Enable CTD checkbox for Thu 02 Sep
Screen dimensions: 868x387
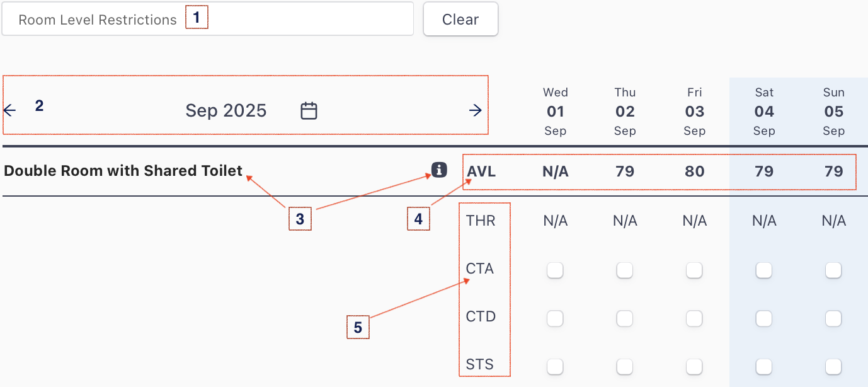coord(624,319)
